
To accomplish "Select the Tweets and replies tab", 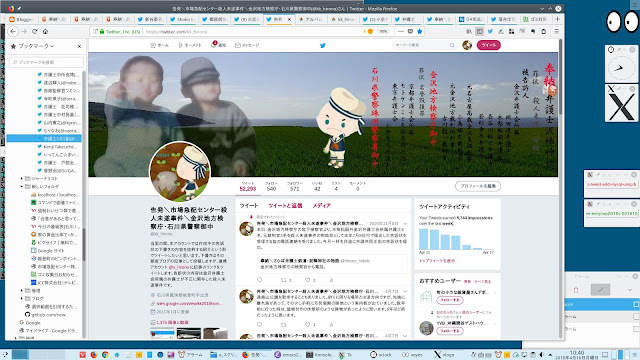I will [285, 206].
